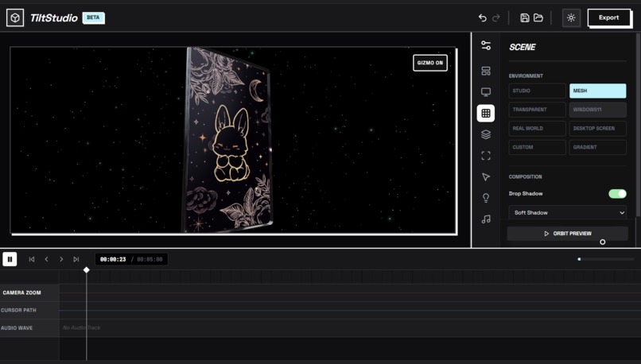Screen dimensions: 641x364
Task: Jump to the timeline start
Action: (x=32, y=259)
